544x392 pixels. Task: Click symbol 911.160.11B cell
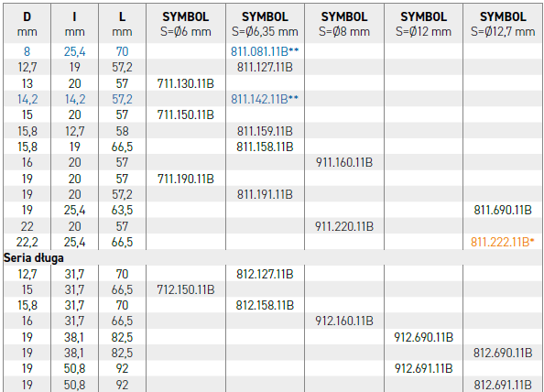coord(344,162)
